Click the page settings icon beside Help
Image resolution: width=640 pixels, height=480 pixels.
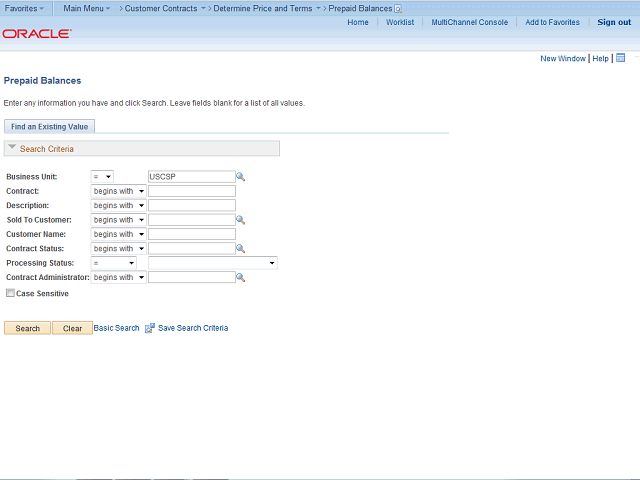pyautogui.click(x=620, y=58)
